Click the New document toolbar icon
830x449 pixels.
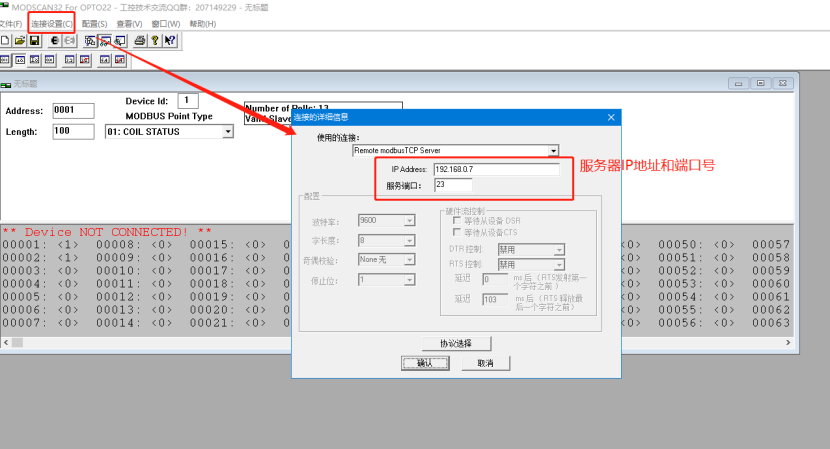click(5, 41)
